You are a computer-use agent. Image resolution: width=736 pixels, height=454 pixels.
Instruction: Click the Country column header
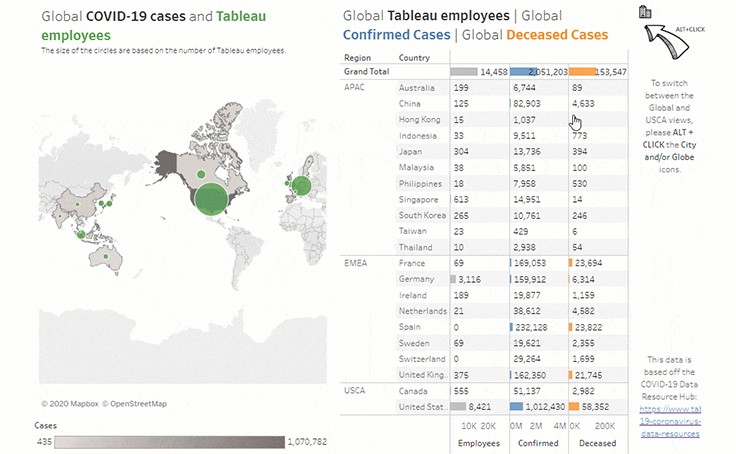click(x=414, y=57)
